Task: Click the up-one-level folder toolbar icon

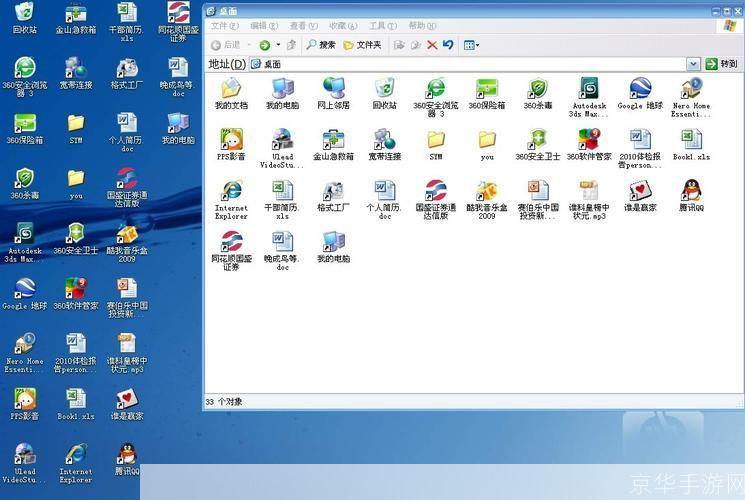Action: [x=291, y=45]
